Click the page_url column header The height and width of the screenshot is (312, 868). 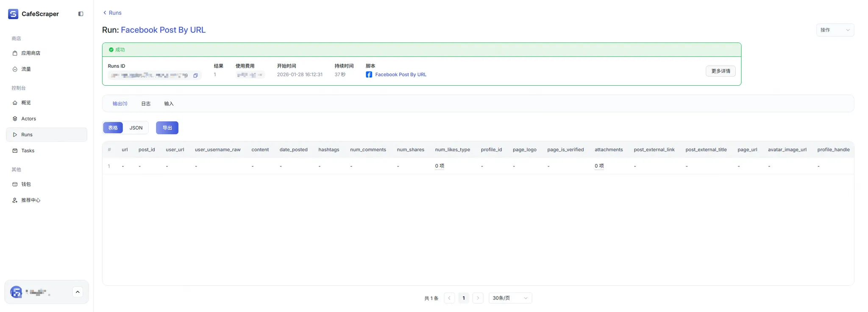point(747,150)
